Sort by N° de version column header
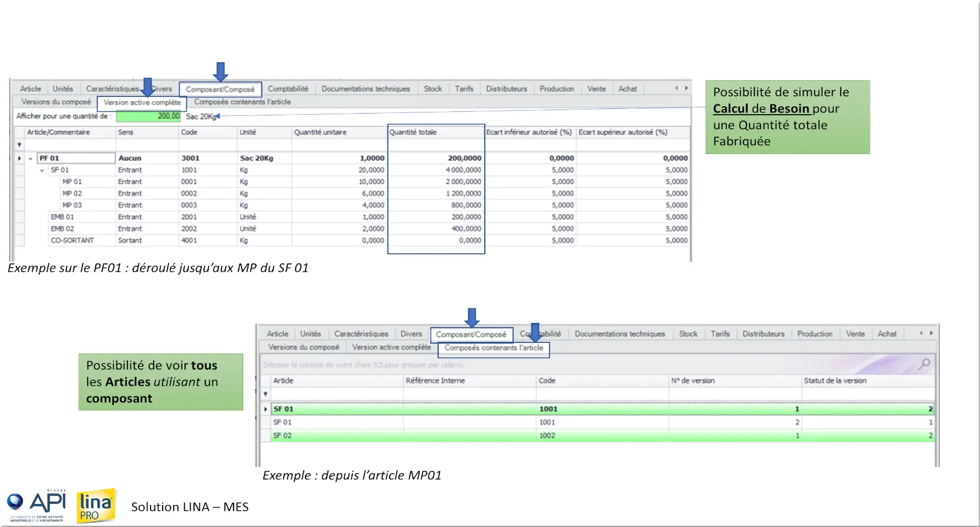 735,381
